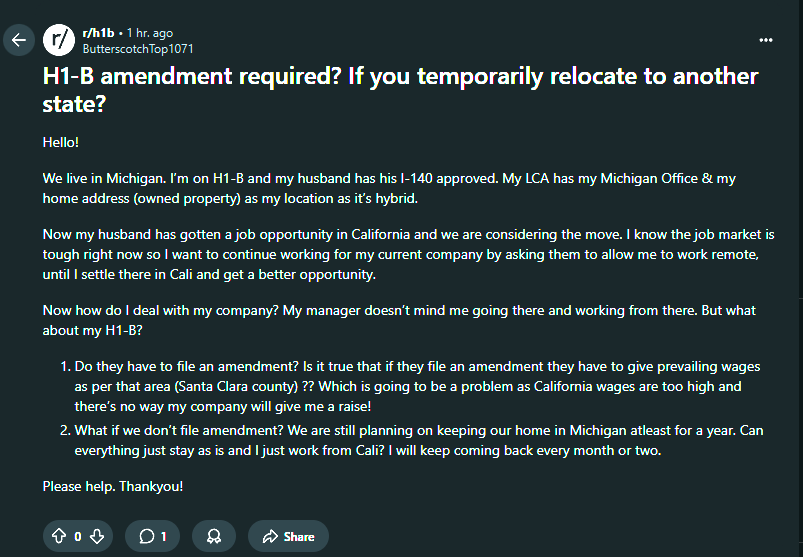803x557 pixels.
Task: Open the r/h1b subreddit link
Action: [98, 33]
